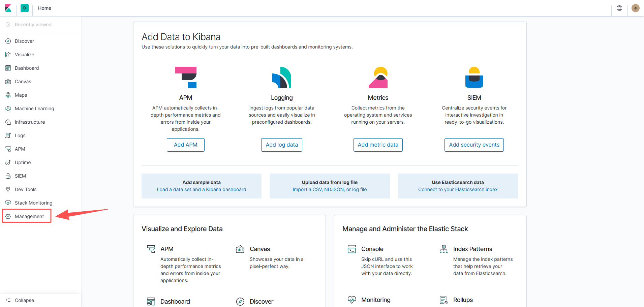The height and width of the screenshot is (307, 644).
Task: Click the Console icon in Manage section
Action: coord(352,249)
